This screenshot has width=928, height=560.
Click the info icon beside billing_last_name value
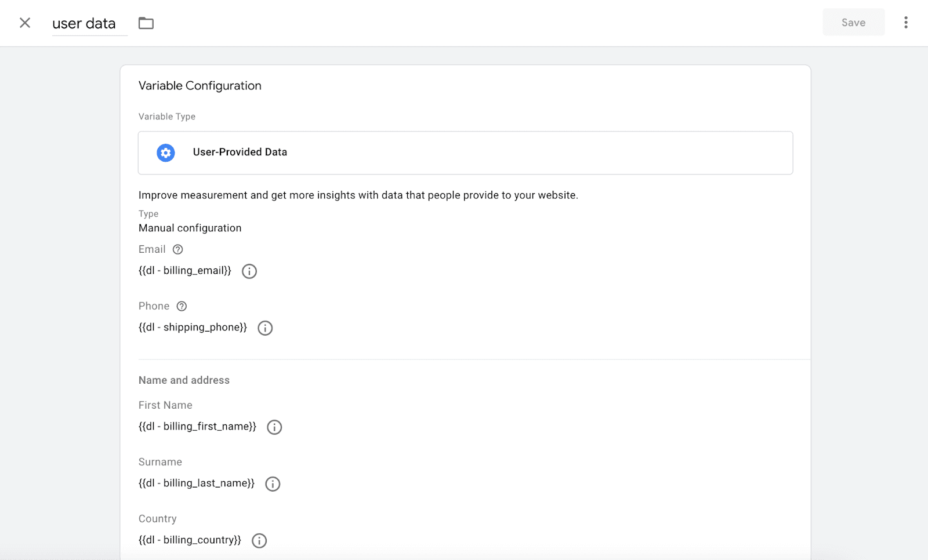[273, 483]
